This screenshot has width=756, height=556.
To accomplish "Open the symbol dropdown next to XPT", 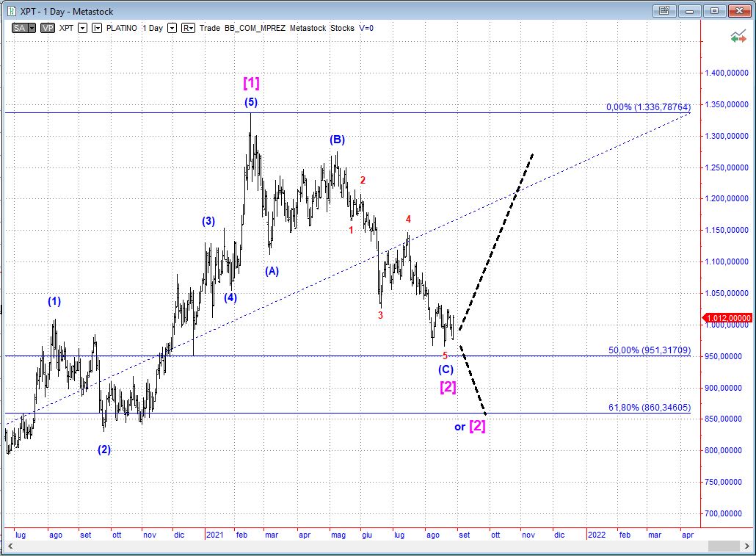I will pos(82,28).
